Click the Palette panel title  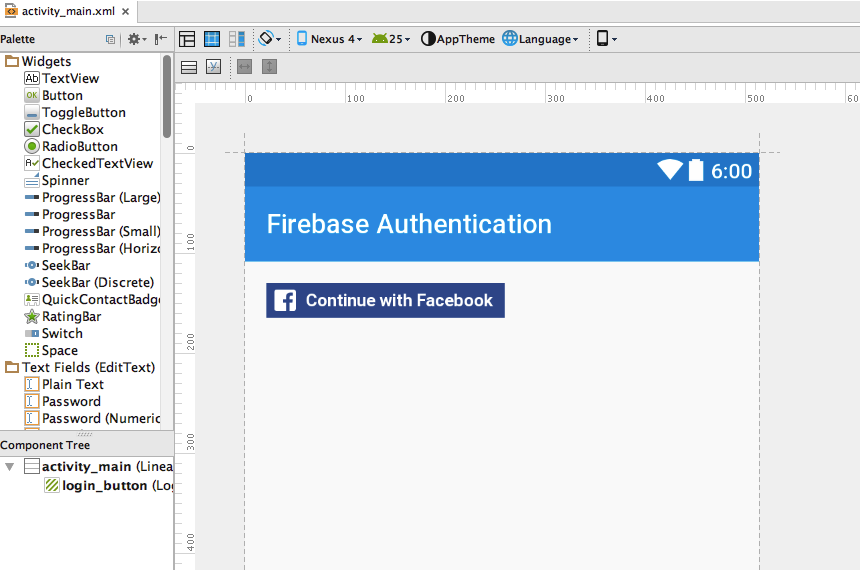coord(18,39)
